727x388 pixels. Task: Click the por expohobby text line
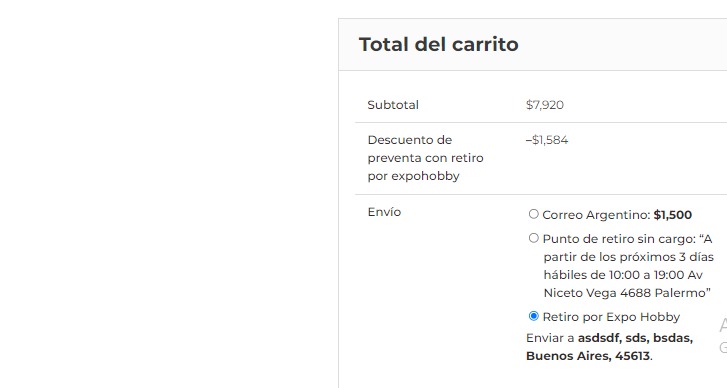pyautogui.click(x=413, y=176)
